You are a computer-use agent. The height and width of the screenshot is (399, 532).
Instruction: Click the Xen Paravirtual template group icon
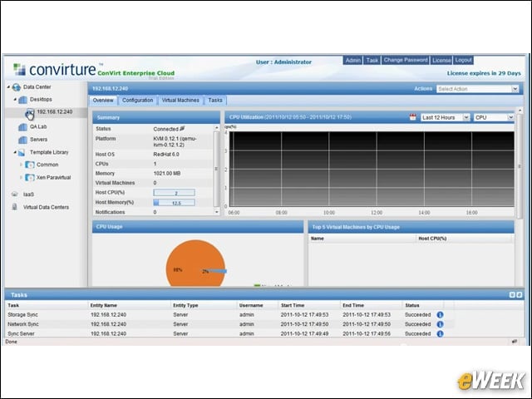(30, 177)
